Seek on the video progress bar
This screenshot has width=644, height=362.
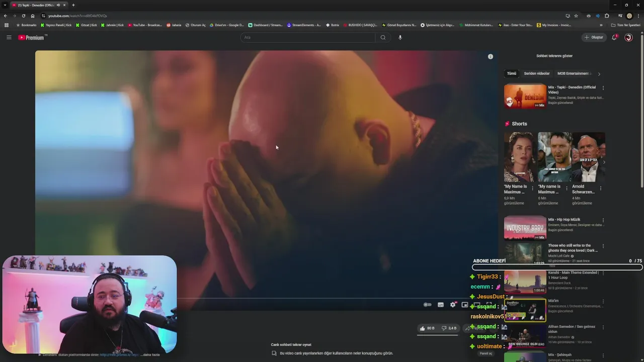click(x=267, y=298)
